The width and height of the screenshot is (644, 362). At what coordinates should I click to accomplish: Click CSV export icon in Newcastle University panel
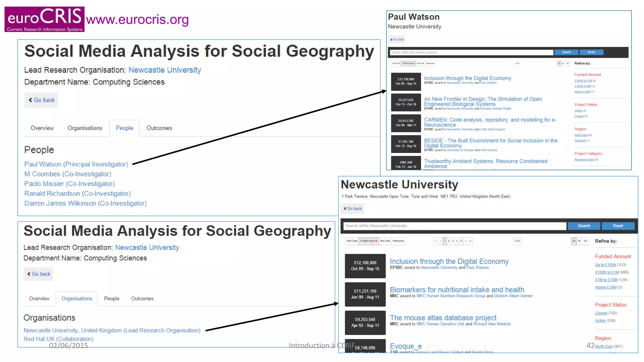pos(517,241)
